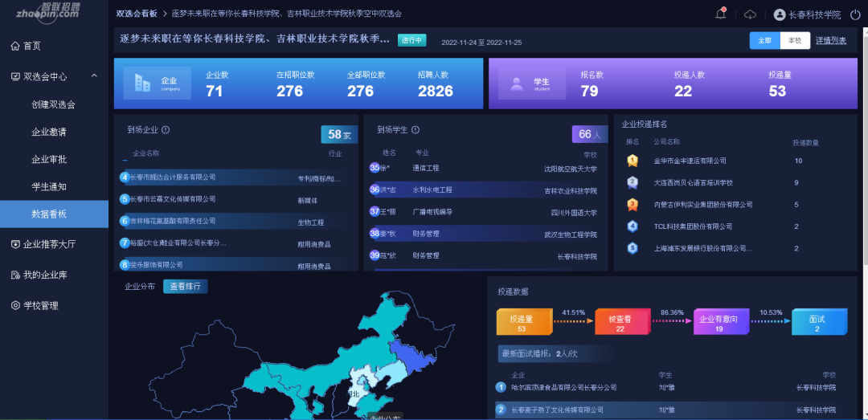Open the 企业推荐大厅 sidebar item
Image resolution: width=868 pixels, height=420 pixels.
[x=49, y=244]
